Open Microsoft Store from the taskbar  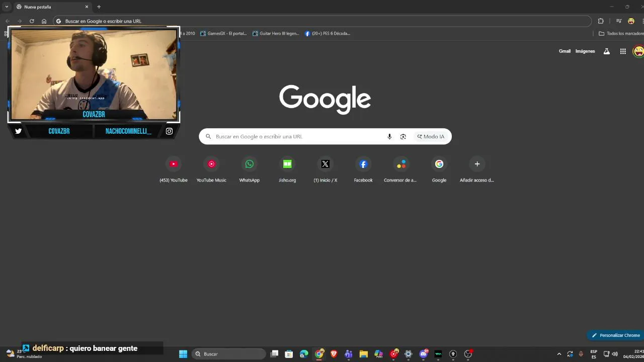(289, 354)
